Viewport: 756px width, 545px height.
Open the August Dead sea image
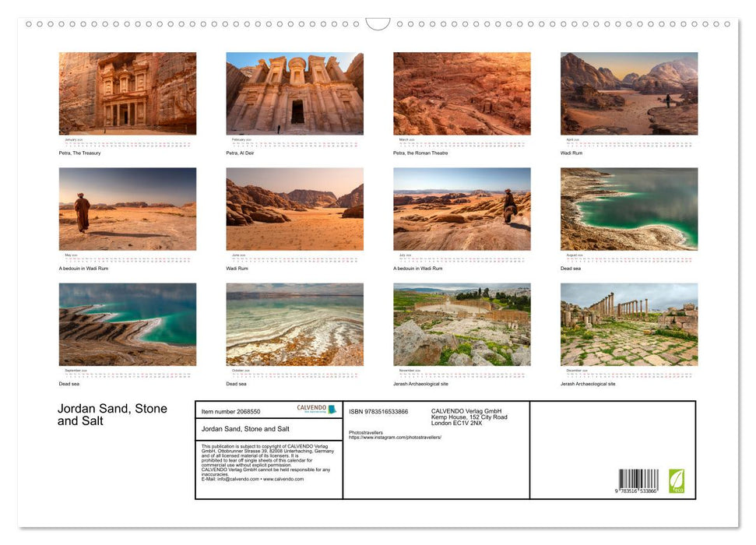point(628,208)
